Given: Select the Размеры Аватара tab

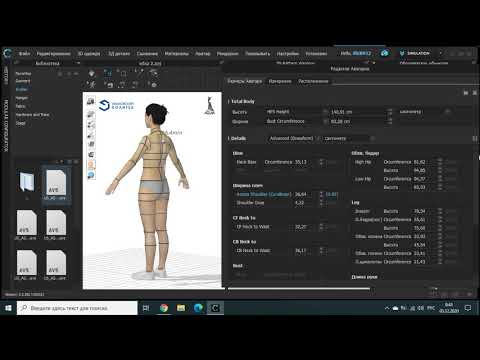Looking at the screenshot, I should (245, 81).
